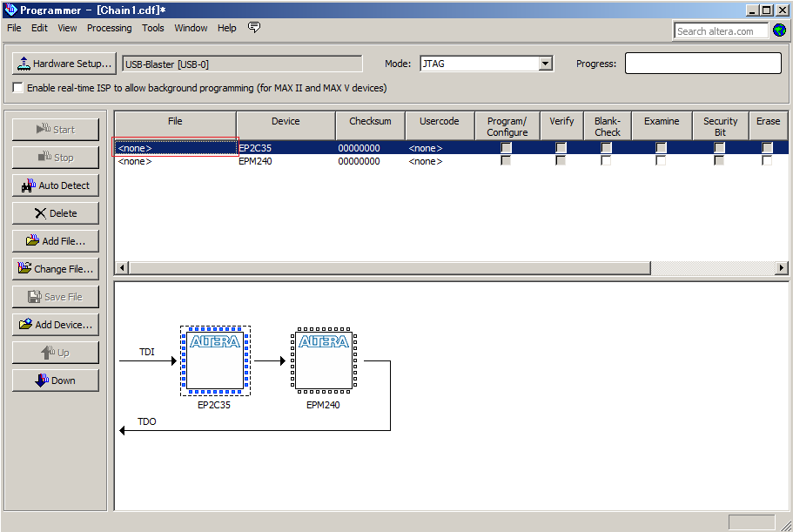Image resolution: width=793 pixels, height=532 pixels.
Task: Check Erase for EPM240
Action: tap(767, 160)
